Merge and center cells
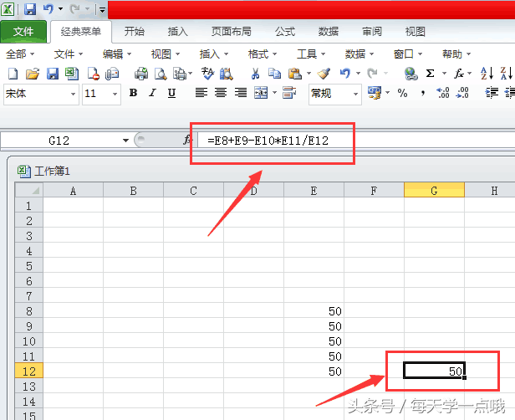The image size is (515, 420). click(x=261, y=93)
